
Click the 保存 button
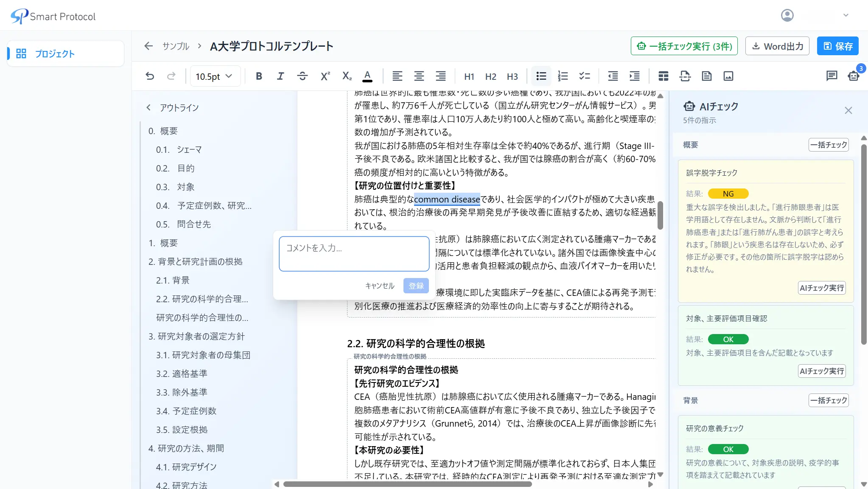tap(837, 46)
